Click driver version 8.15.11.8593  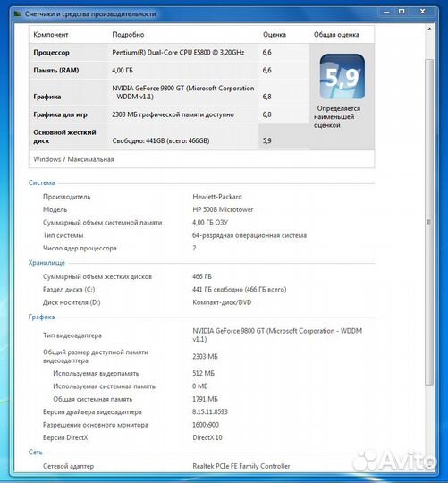210,411
